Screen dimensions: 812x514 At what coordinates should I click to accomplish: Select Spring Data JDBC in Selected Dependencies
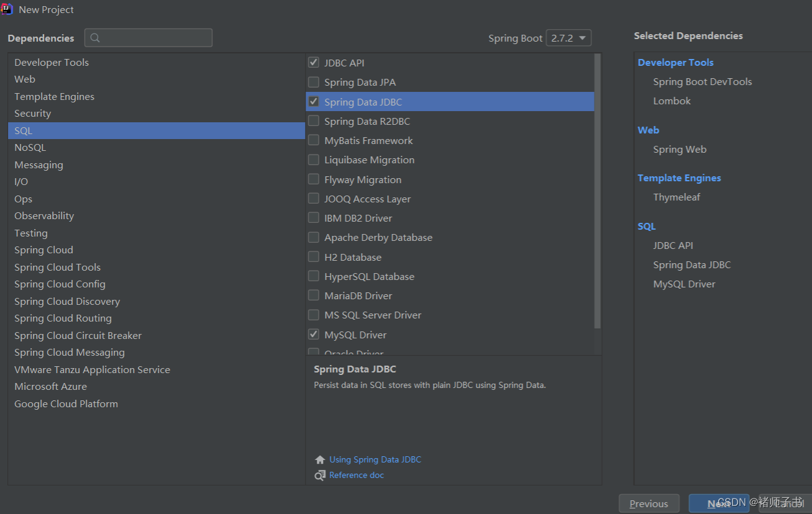pyautogui.click(x=691, y=264)
